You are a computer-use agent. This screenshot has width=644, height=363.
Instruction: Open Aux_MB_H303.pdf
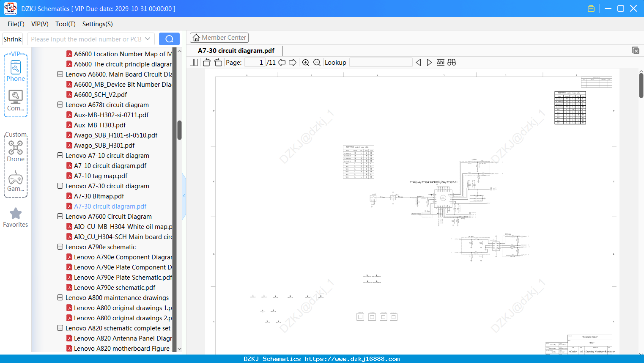(x=100, y=125)
